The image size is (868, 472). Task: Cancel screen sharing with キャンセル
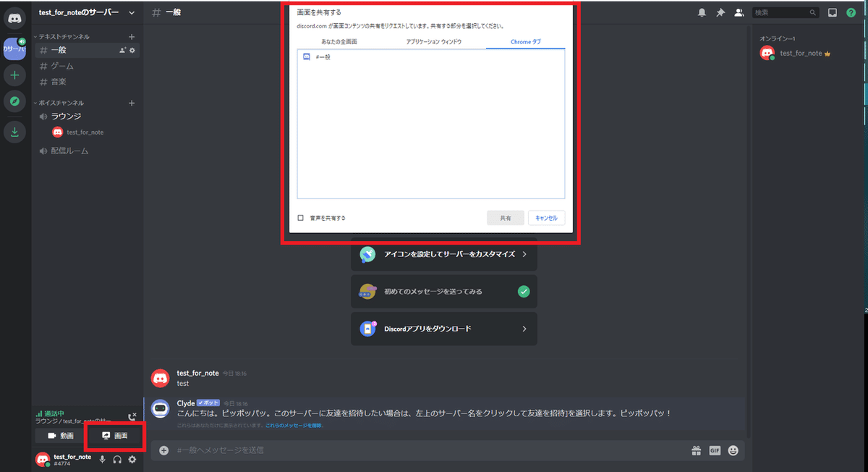pyautogui.click(x=546, y=217)
